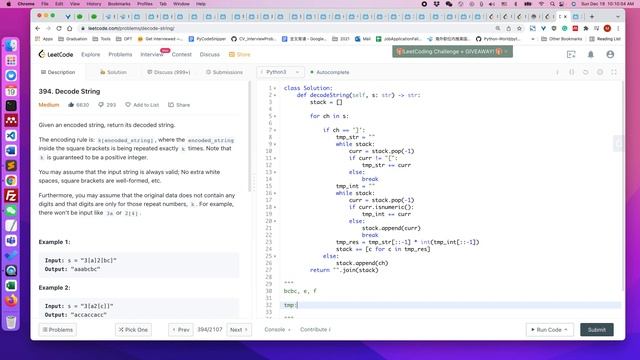Fold line 2 def decodeString
The height and width of the screenshot is (360, 640).
275,95
